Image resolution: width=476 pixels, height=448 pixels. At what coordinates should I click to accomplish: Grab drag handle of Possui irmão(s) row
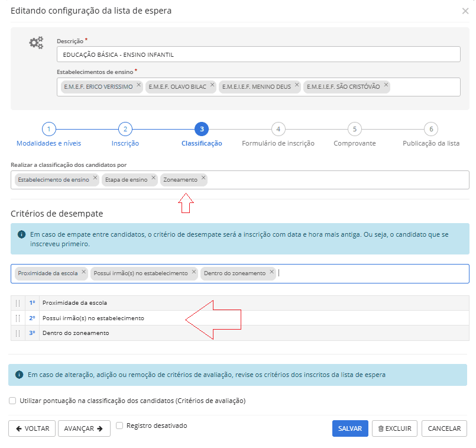point(18,318)
